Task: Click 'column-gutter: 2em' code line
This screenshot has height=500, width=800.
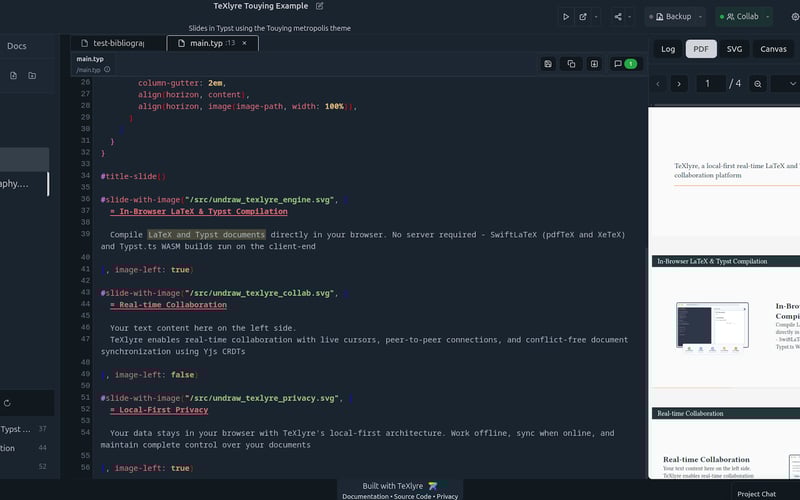Action: (182, 83)
